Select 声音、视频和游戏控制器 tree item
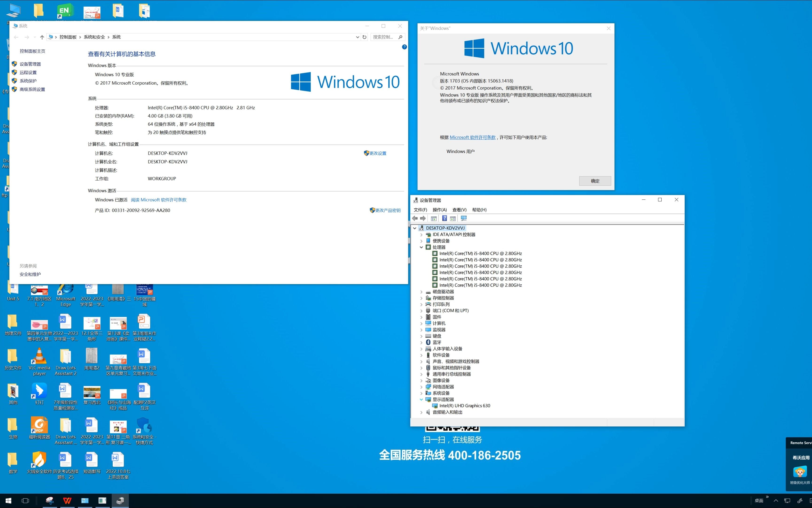The height and width of the screenshot is (508, 812). (x=456, y=361)
